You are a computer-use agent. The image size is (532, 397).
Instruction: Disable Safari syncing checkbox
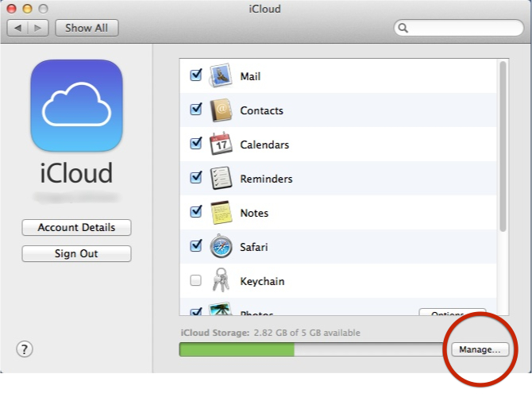pyautogui.click(x=196, y=247)
